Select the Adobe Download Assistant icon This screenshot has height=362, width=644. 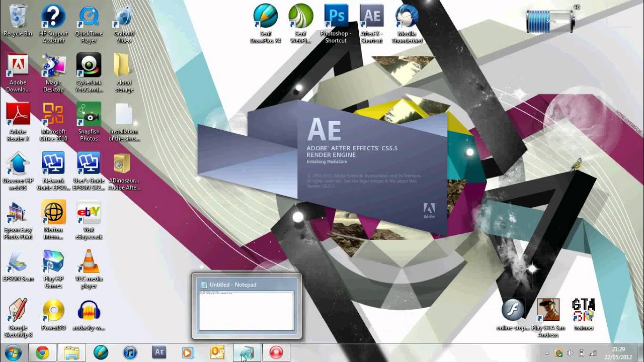[x=18, y=73]
